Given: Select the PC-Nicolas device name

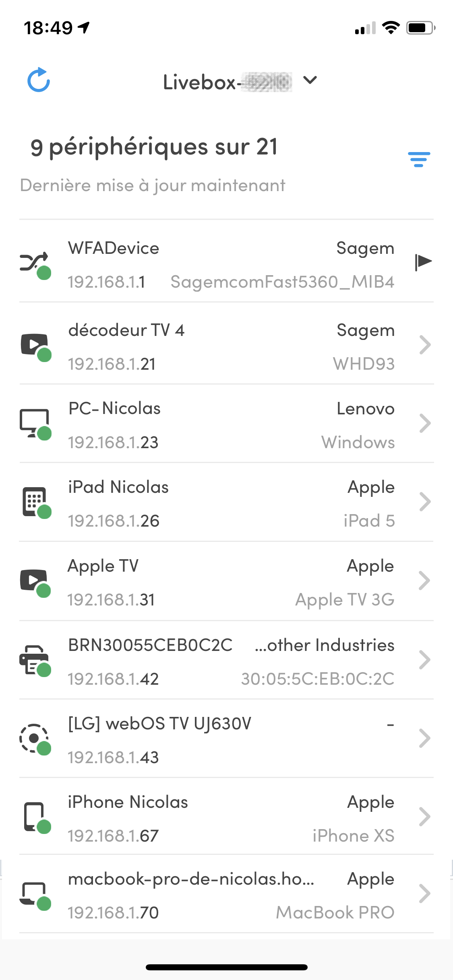Looking at the screenshot, I should (x=115, y=409).
